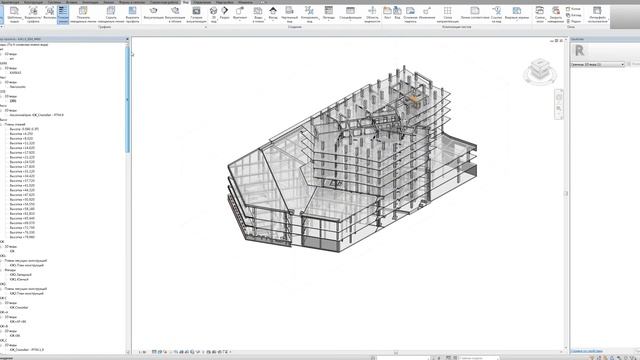This screenshot has width=640, height=360.
Task: Click Replicate (Копия) window button
Action: tap(573, 9)
